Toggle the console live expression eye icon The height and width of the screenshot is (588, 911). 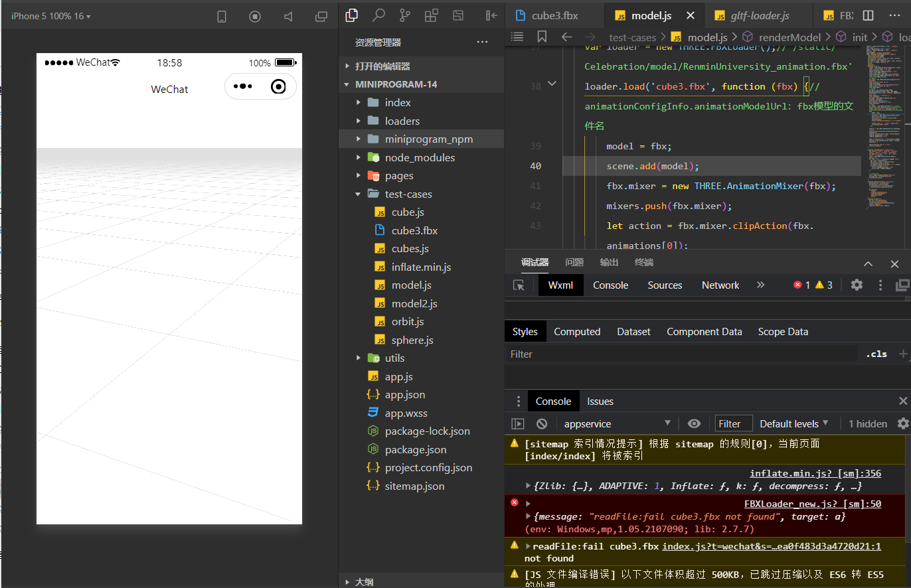694,423
